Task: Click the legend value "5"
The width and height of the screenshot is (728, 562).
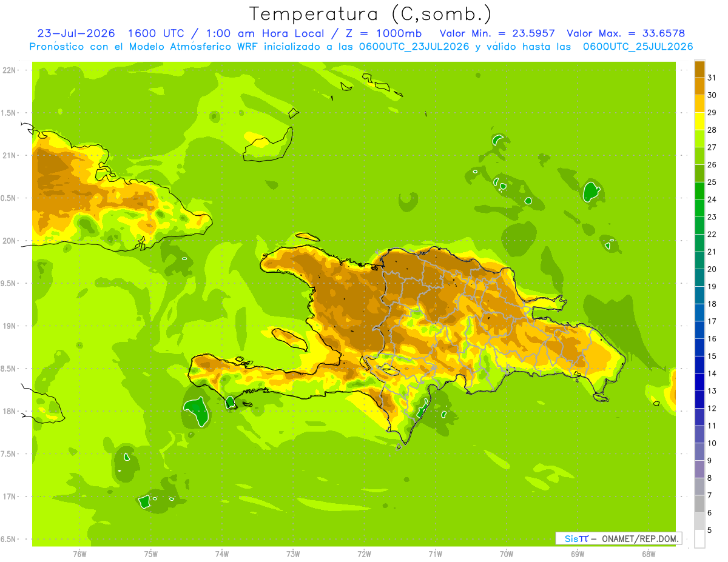Action: click(x=710, y=530)
